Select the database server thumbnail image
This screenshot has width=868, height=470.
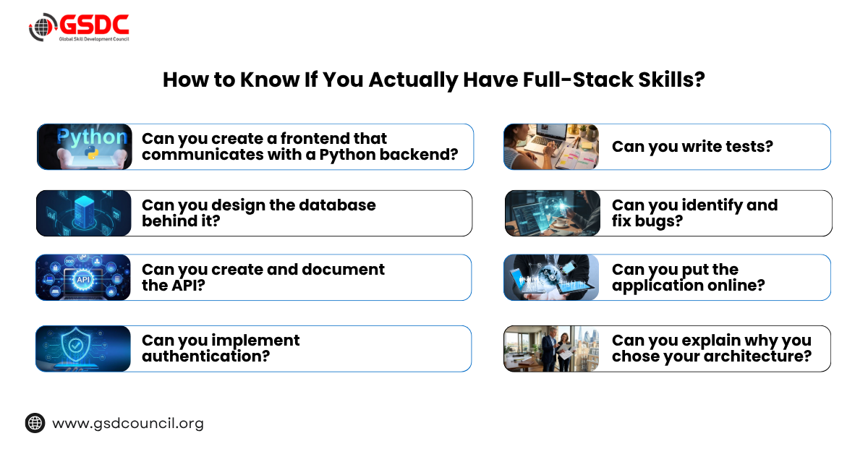84,213
